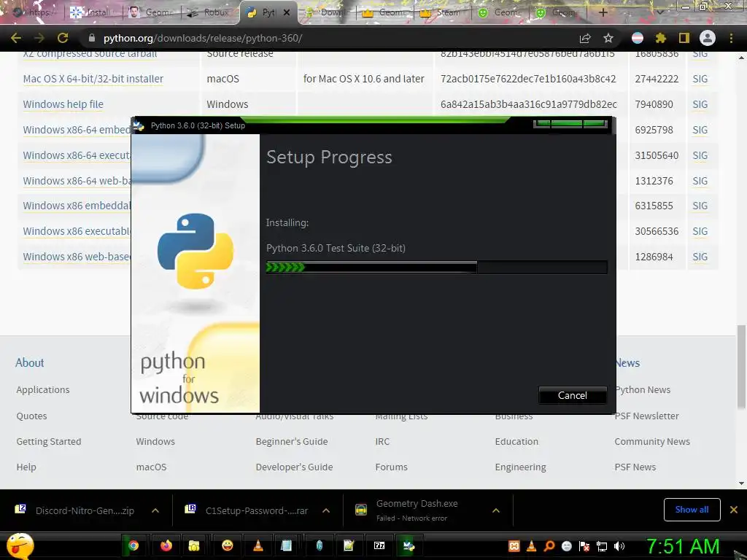The image size is (747, 560).
Task: Open the Chrome three-dot menu
Action: [x=731, y=38]
